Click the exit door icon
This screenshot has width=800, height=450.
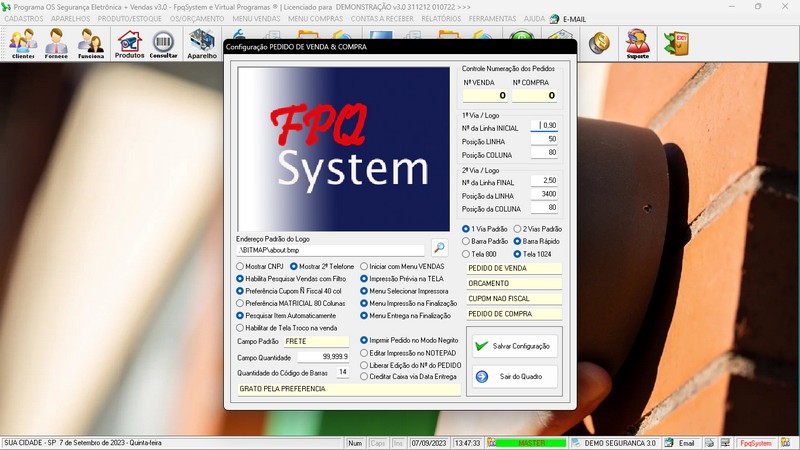(677, 43)
